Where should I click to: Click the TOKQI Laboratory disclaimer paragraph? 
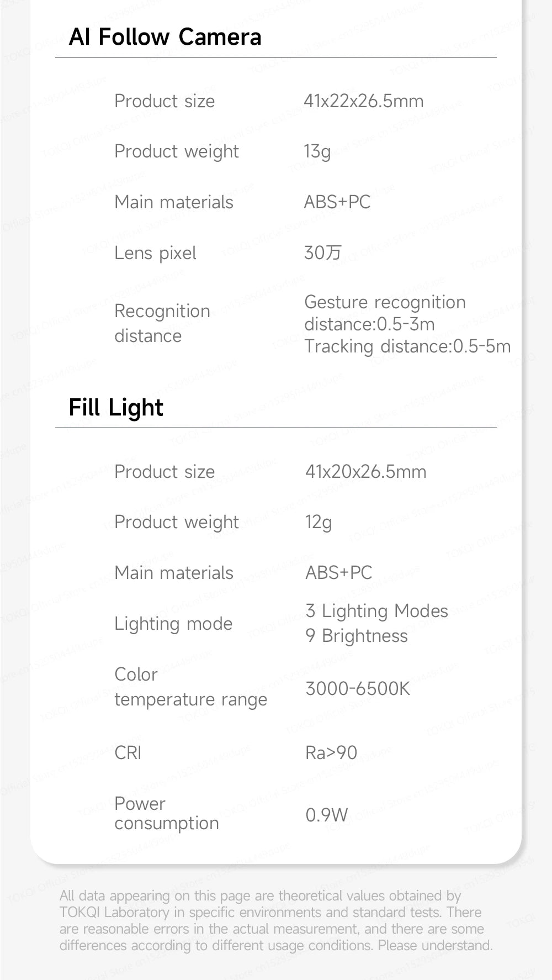276,920
